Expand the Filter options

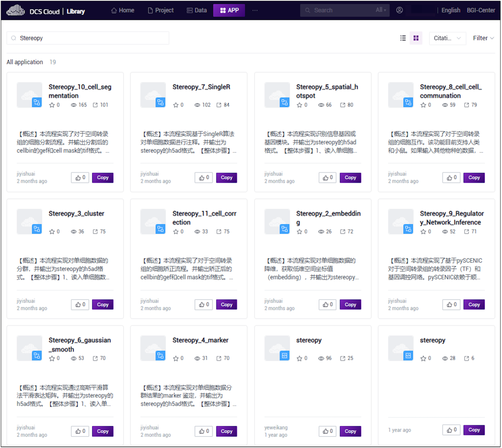(483, 38)
